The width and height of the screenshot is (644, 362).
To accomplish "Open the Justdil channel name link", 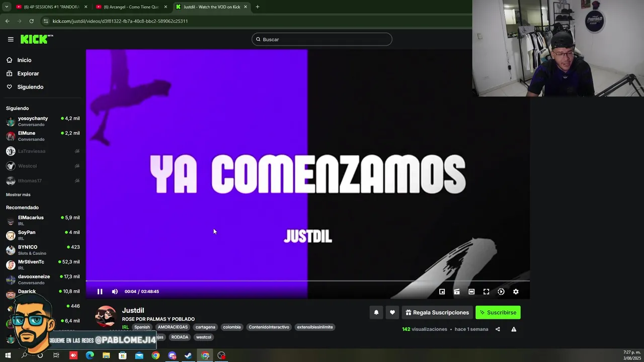I will [133, 310].
